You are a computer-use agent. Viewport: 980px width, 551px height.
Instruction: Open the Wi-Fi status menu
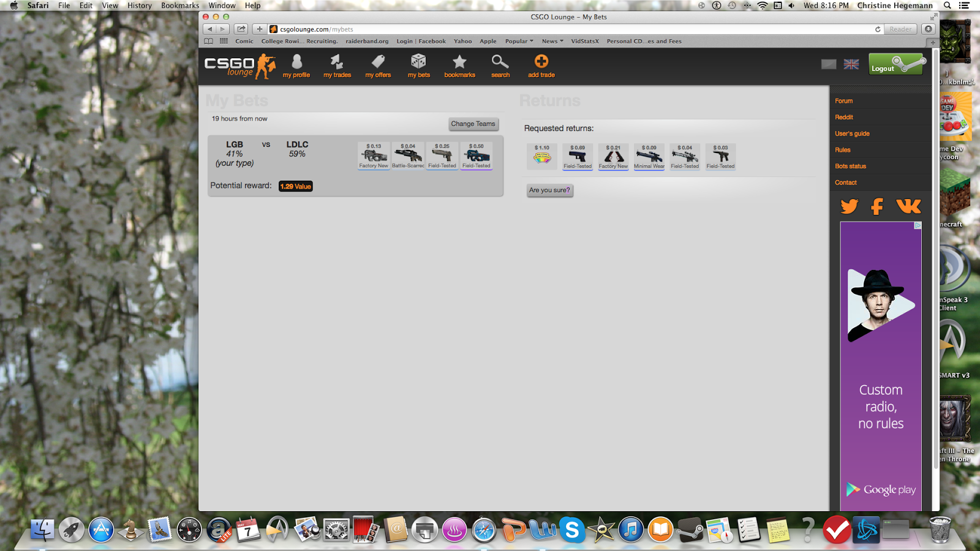point(762,6)
